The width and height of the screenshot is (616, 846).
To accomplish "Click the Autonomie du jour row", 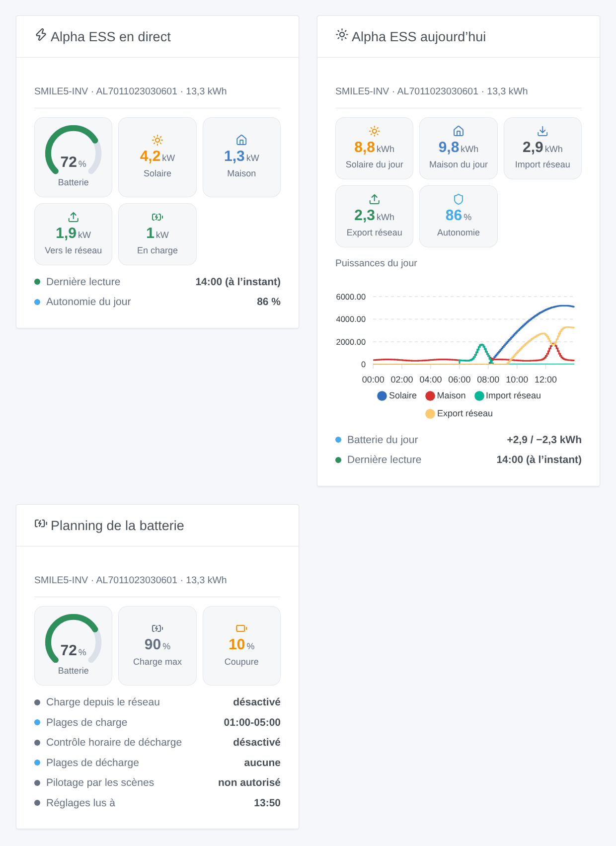I will point(157,302).
